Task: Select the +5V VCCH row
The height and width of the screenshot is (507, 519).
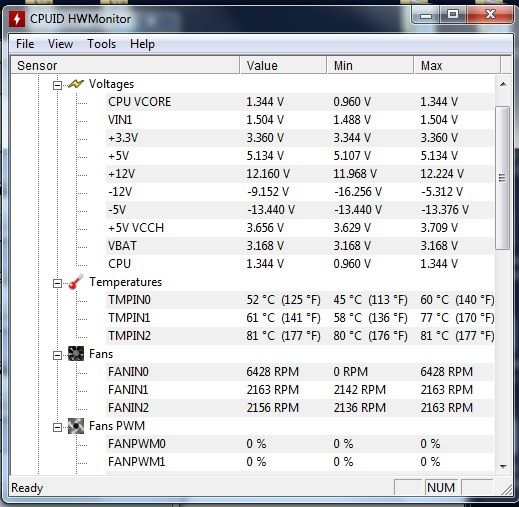Action: 300,228
